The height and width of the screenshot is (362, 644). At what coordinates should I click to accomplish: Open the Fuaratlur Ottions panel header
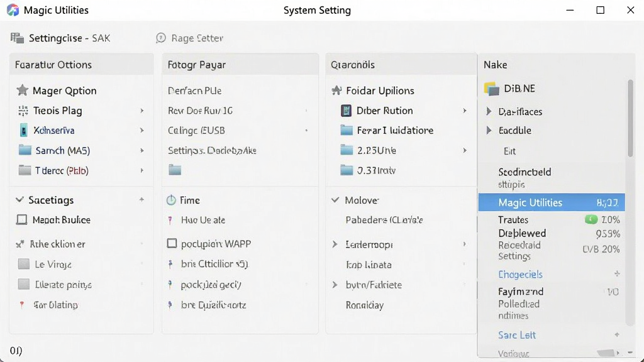(x=81, y=65)
